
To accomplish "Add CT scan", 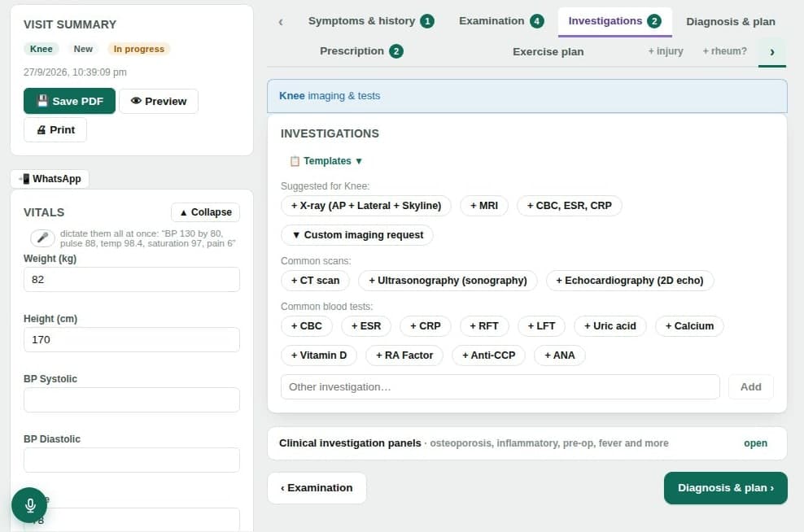I will (x=316, y=281).
